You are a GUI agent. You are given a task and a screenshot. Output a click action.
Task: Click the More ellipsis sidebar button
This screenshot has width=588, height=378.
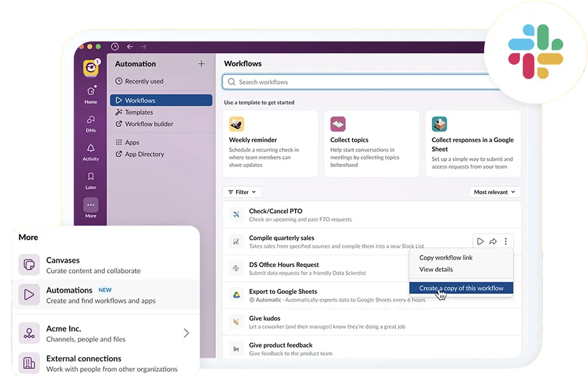(x=90, y=205)
